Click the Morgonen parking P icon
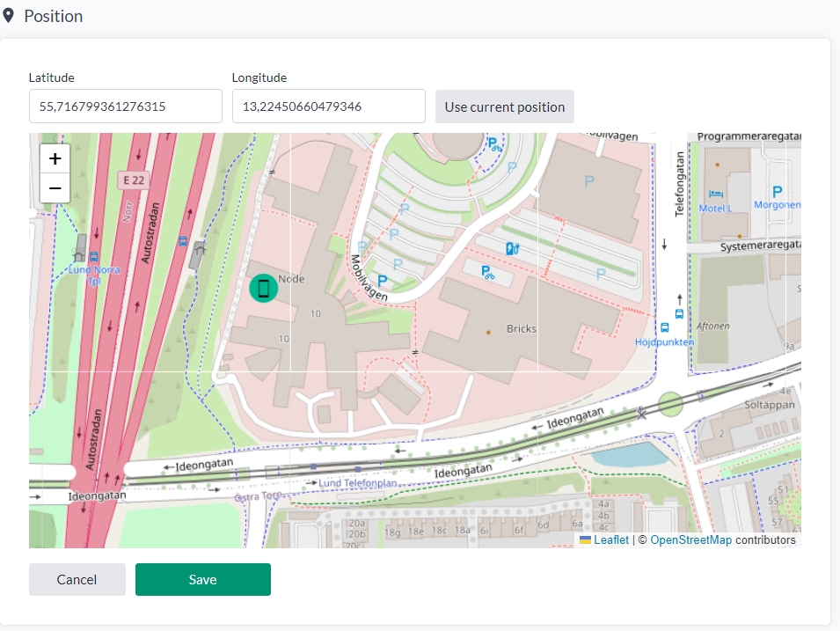Viewport: 840px width, 631px height. pos(777,191)
